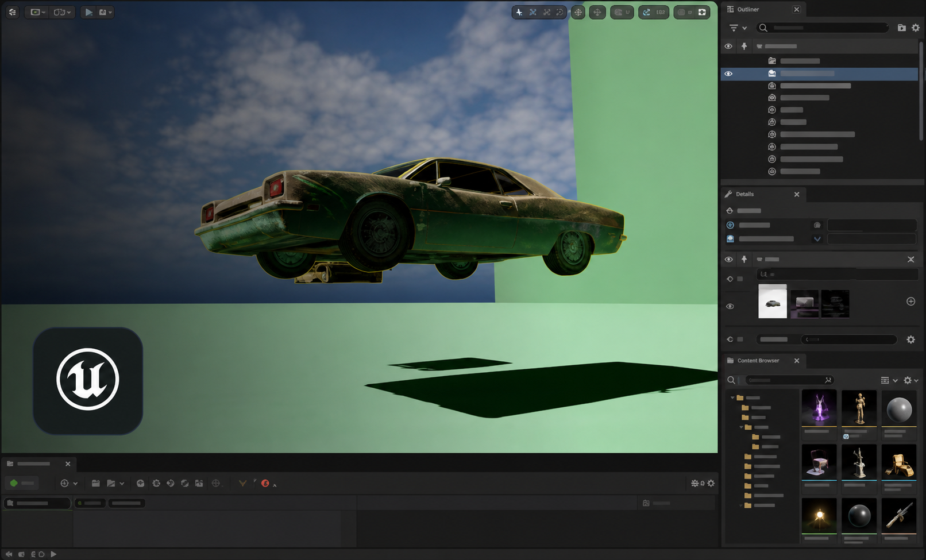Open the blue chevron dropdown in Details
Screen dimensions: 926x560
pos(817,239)
